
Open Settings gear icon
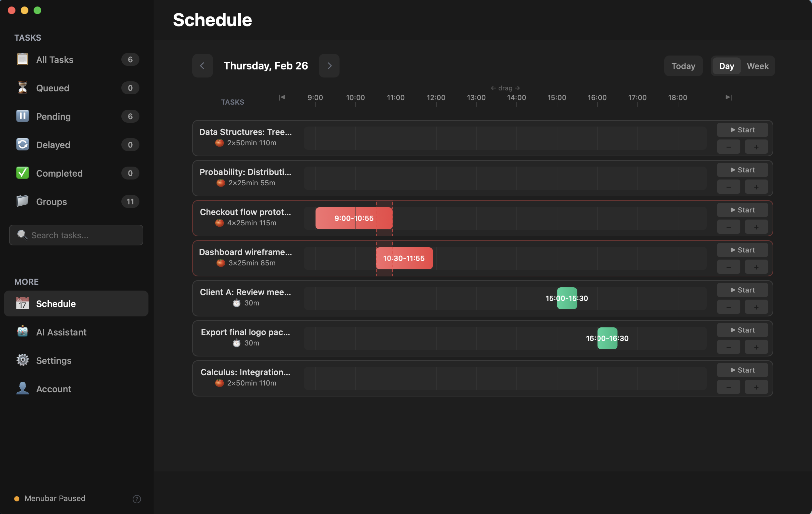coord(22,360)
